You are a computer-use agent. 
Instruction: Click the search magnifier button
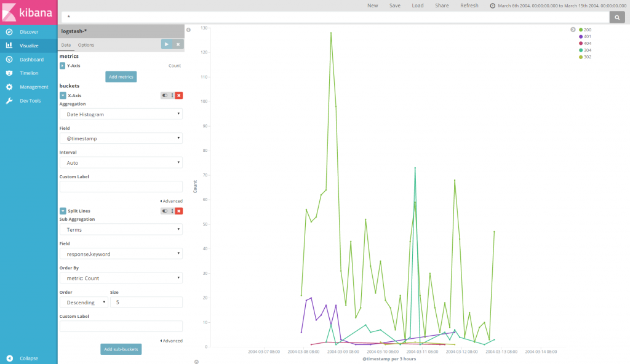(x=617, y=17)
